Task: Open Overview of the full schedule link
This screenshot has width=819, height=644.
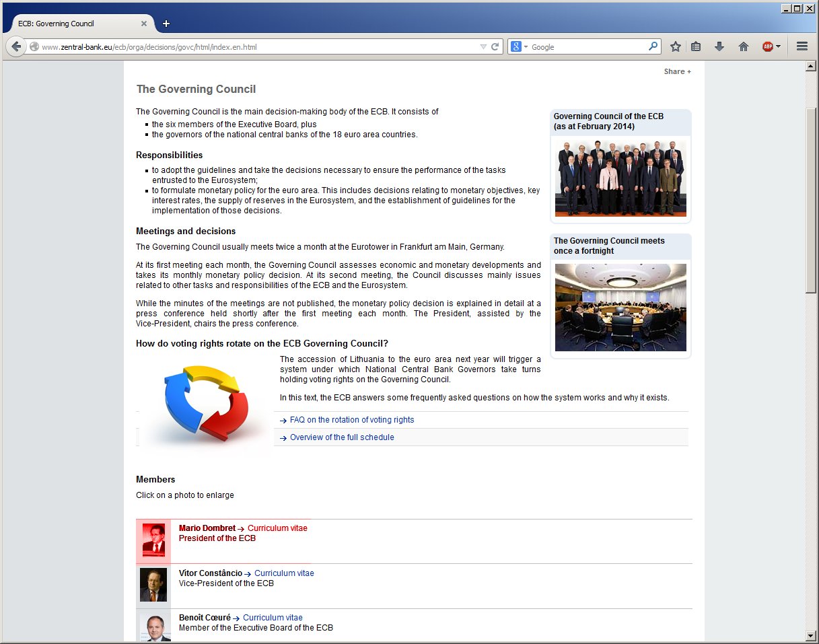Action: click(x=342, y=437)
